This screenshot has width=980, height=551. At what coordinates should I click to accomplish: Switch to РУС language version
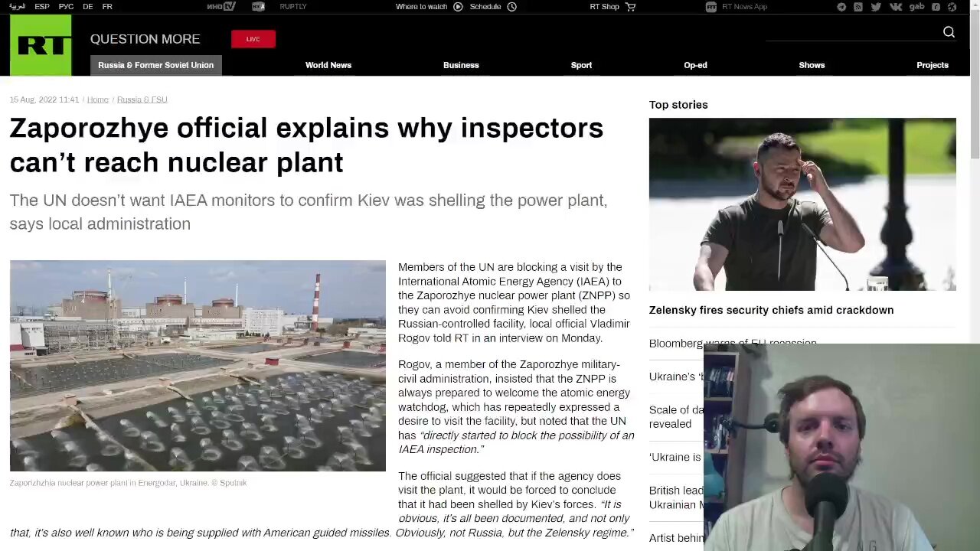coord(67,7)
